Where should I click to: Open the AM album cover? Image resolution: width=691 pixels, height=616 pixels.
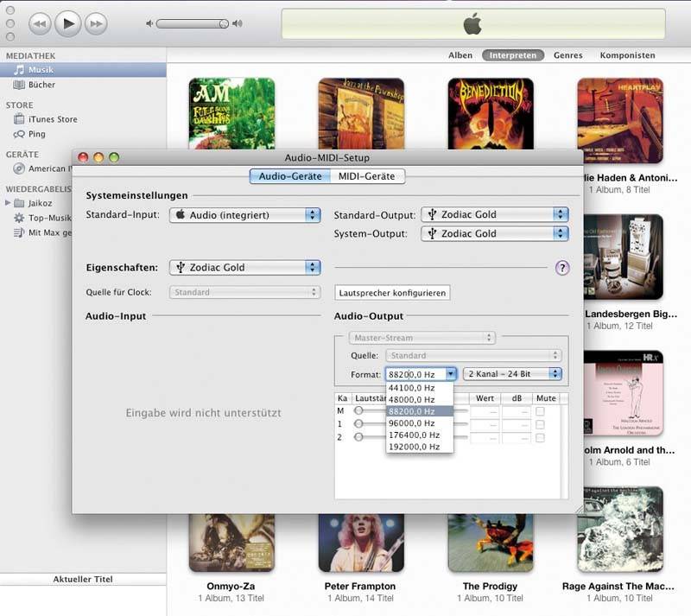point(231,114)
